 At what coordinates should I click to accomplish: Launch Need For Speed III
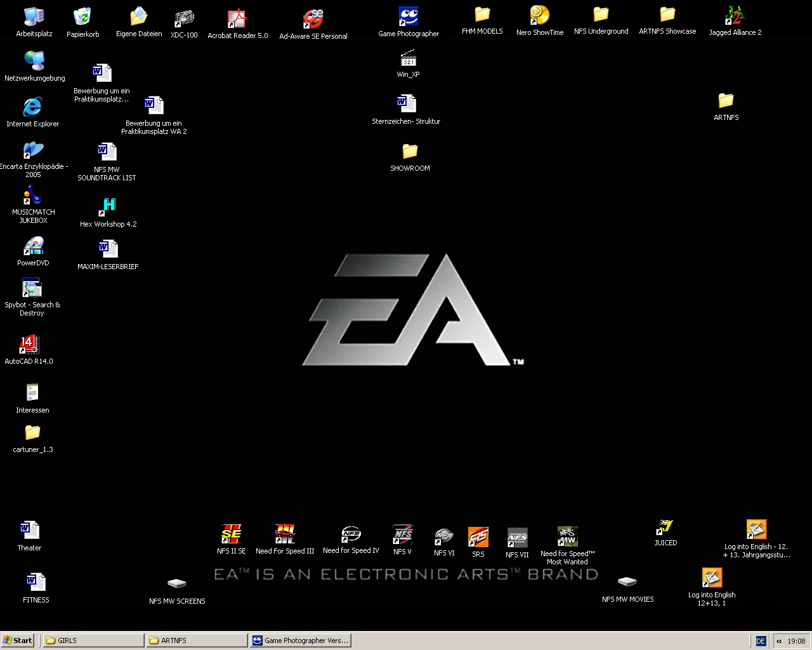pos(285,533)
